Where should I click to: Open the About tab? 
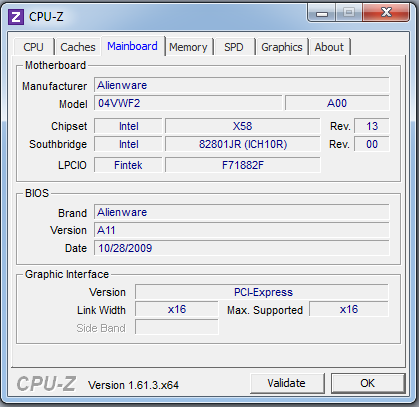click(329, 47)
